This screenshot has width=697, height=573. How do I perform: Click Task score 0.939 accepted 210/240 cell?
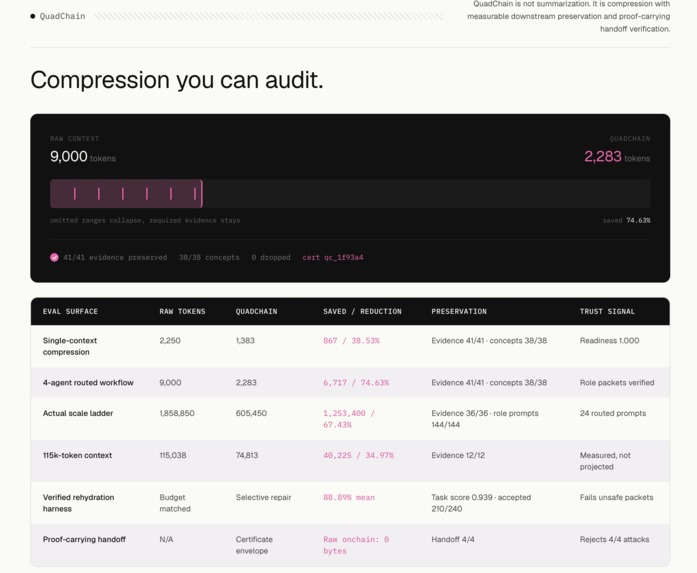pos(481,503)
